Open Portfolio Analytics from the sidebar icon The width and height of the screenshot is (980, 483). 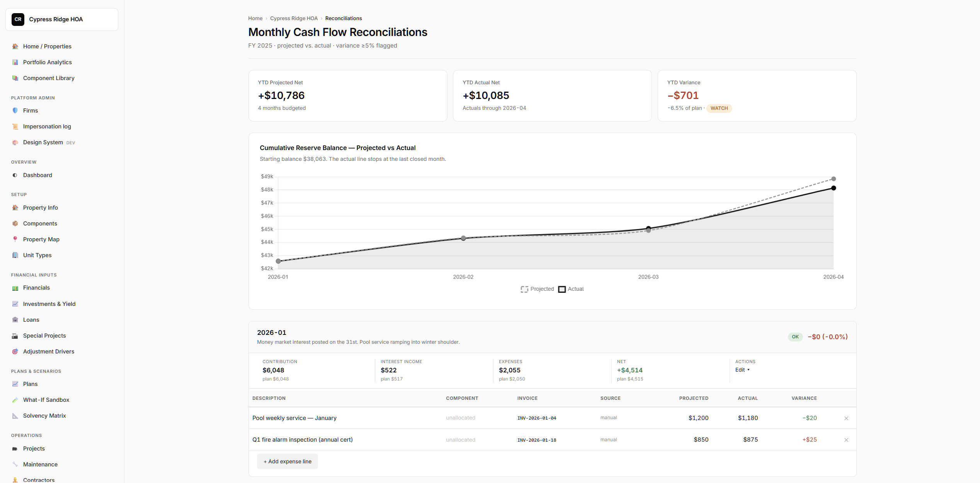[x=15, y=62]
